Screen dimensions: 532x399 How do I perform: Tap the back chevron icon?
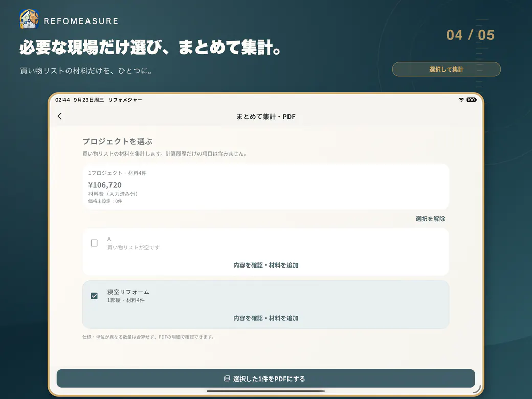click(x=60, y=116)
